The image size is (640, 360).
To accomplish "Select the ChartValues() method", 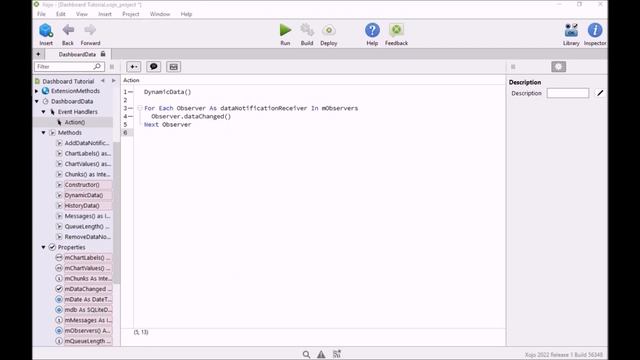I will pyautogui.click(x=88, y=164).
